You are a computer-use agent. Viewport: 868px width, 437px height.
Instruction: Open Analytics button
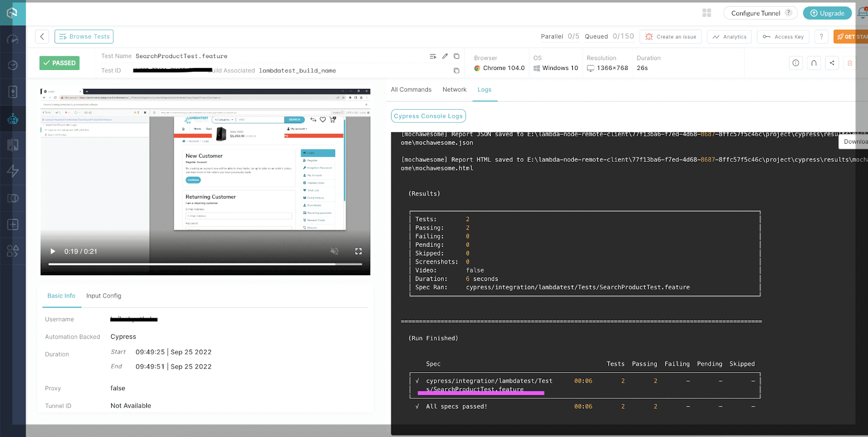tap(730, 36)
